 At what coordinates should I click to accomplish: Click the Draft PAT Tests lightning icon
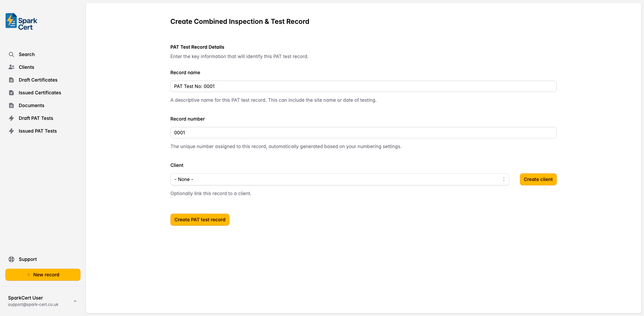pyautogui.click(x=11, y=118)
